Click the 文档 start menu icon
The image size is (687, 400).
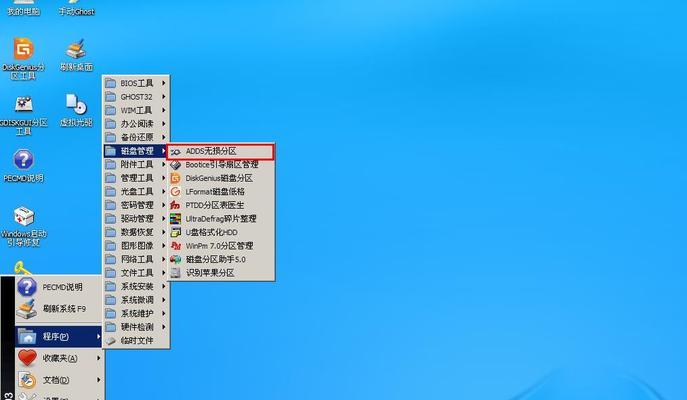pyautogui.click(x=27, y=380)
